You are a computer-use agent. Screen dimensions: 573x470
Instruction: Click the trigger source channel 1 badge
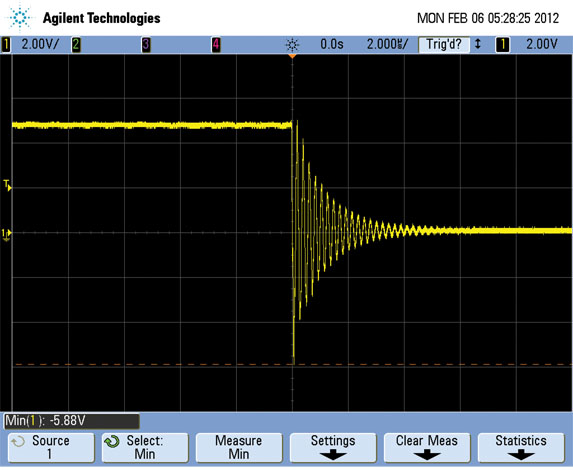coord(502,45)
